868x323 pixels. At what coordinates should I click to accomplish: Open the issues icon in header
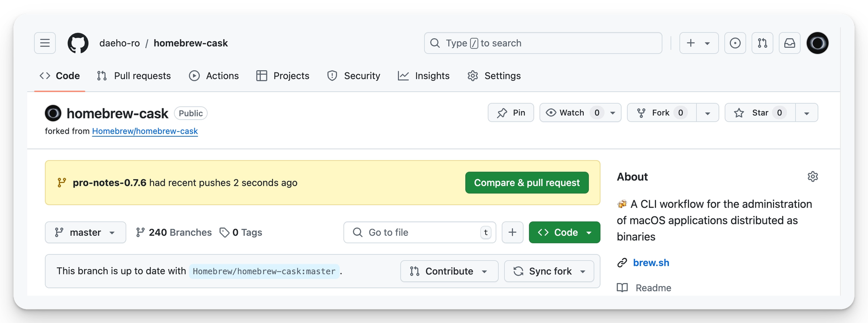click(735, 43)
